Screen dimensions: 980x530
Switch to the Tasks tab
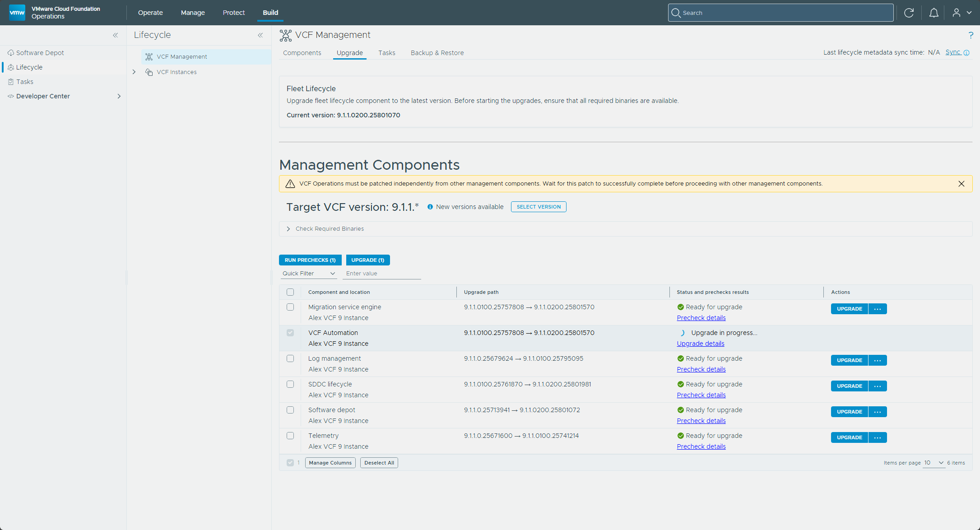click(387, 53)
